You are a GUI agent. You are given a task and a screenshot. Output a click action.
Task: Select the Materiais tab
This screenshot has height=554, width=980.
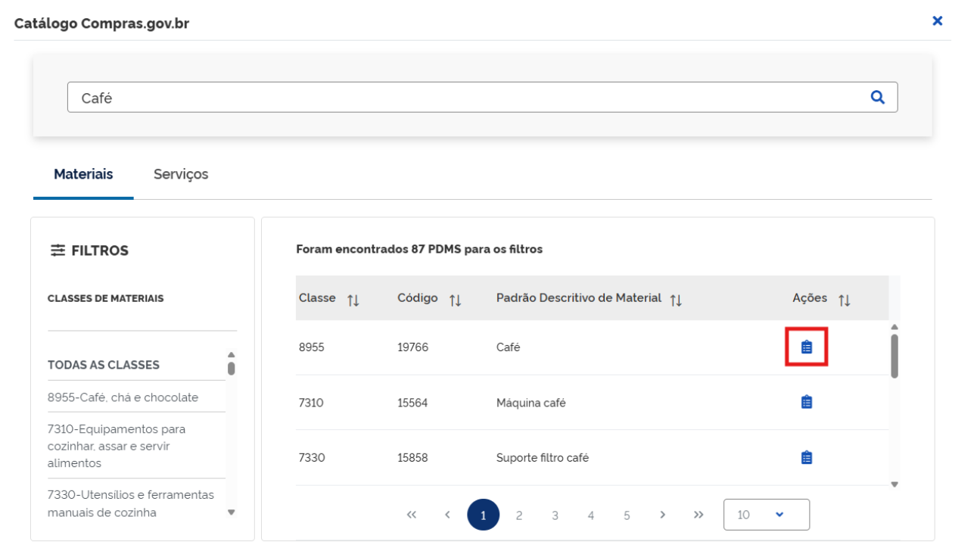click(83, 174)
